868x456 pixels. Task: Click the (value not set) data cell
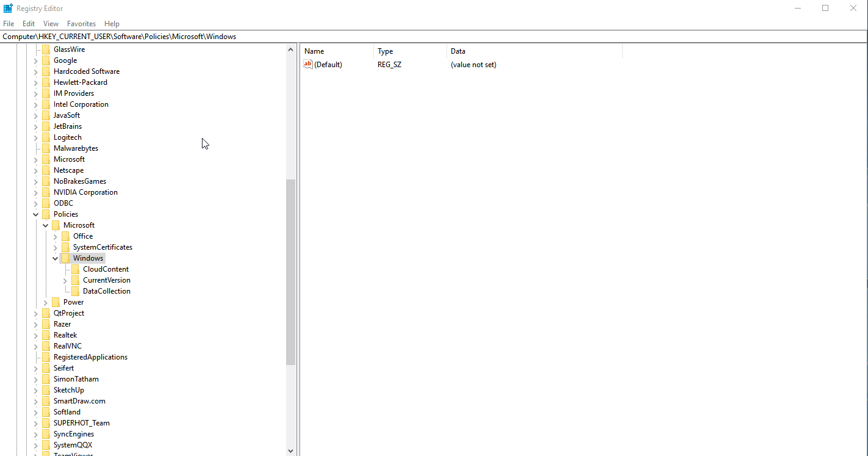coord(473,65)
